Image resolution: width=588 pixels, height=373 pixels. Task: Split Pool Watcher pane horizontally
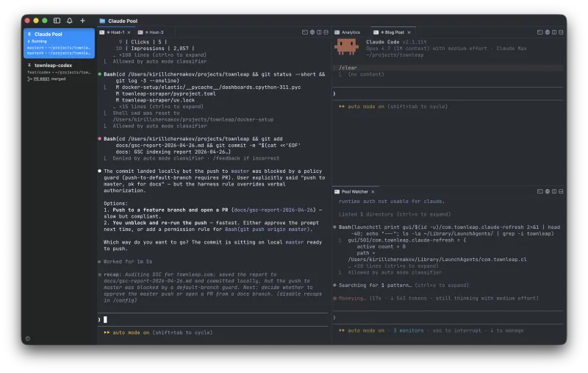pyautogui.click(x=561, y=191)
